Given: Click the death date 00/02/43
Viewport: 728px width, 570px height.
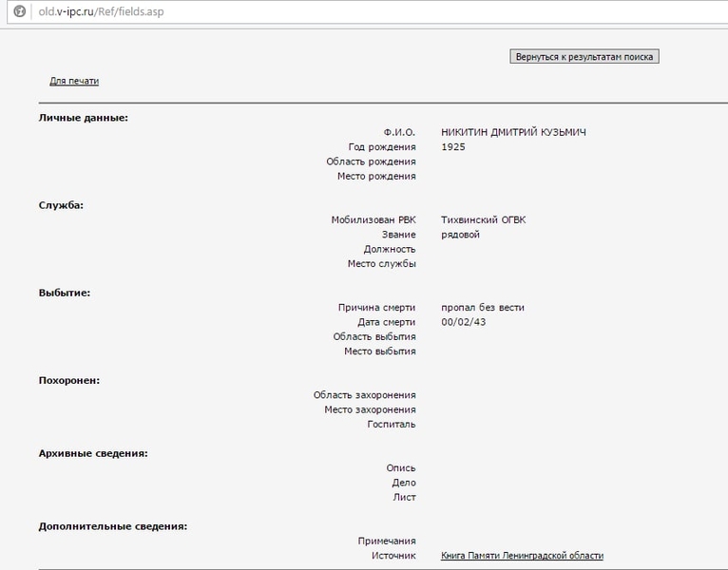Looking at the screenshot, I should click(463, 322).
